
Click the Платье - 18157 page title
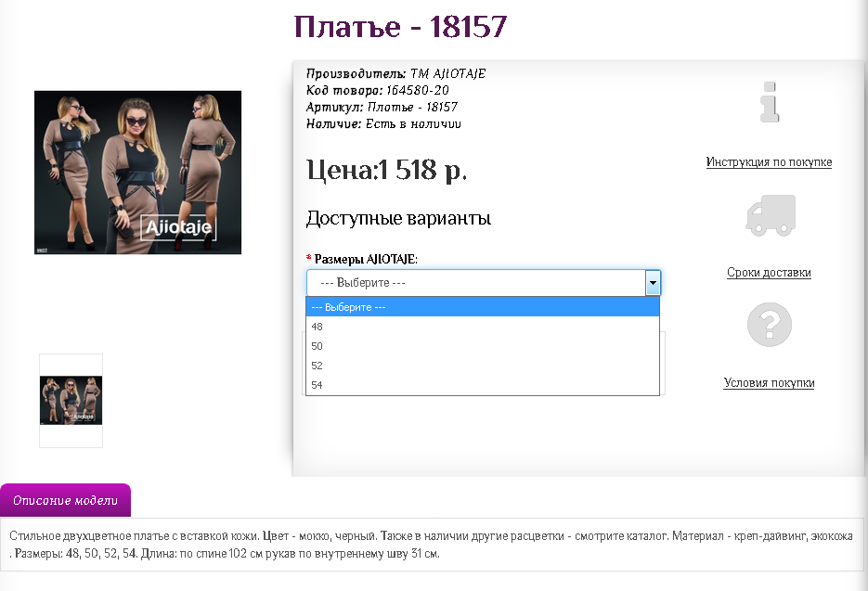tap(400, 27)
